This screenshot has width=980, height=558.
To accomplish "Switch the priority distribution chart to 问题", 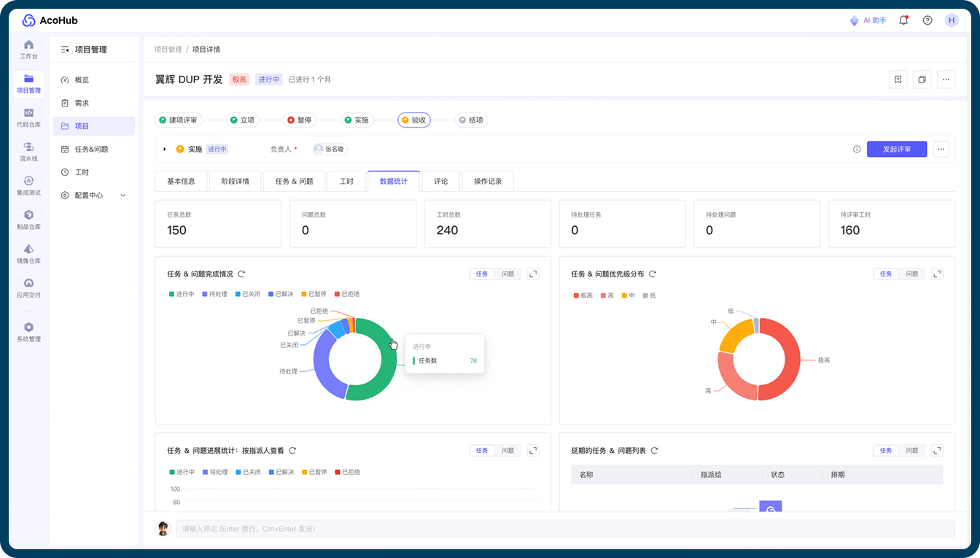I will [911, 274].
